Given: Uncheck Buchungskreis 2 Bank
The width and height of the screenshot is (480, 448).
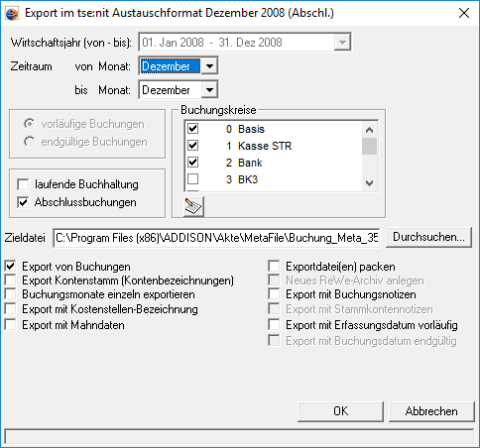Looking at the screenshot, I should 193,163.
